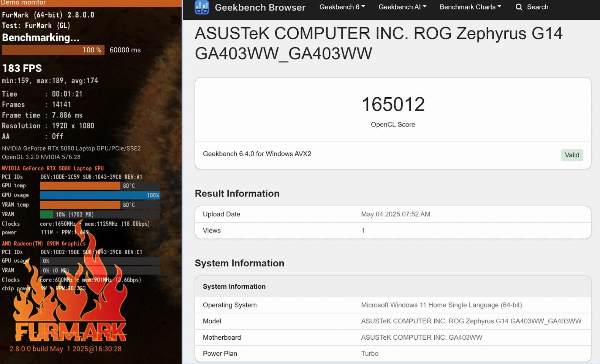Click the 165012 OpenCL score value

[x=393, y=104]
